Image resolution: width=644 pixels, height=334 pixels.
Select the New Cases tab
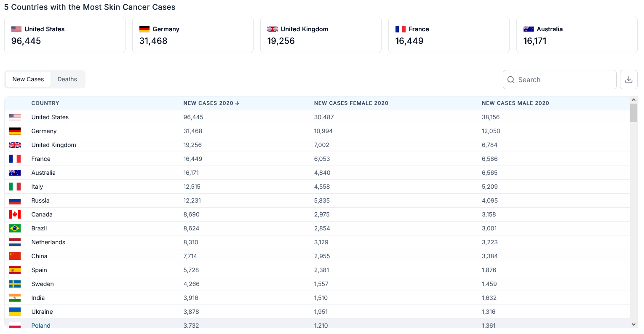tap(28, 79)
